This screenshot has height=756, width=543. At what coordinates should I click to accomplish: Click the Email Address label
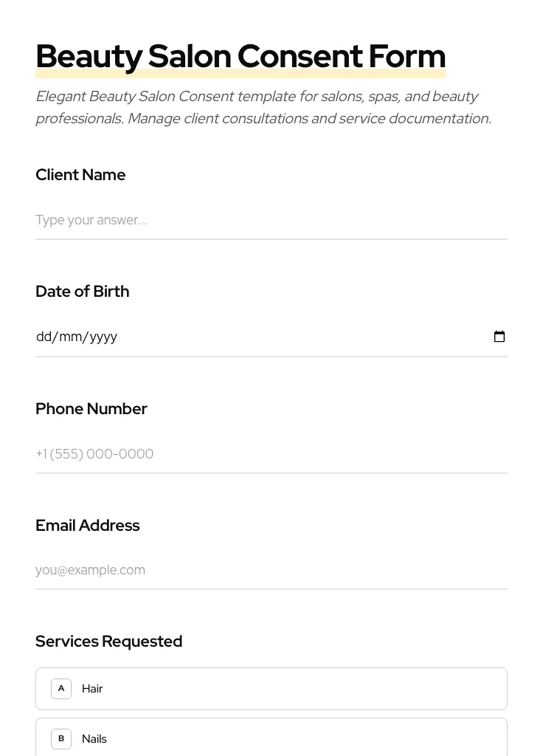[x=88, y=526]
